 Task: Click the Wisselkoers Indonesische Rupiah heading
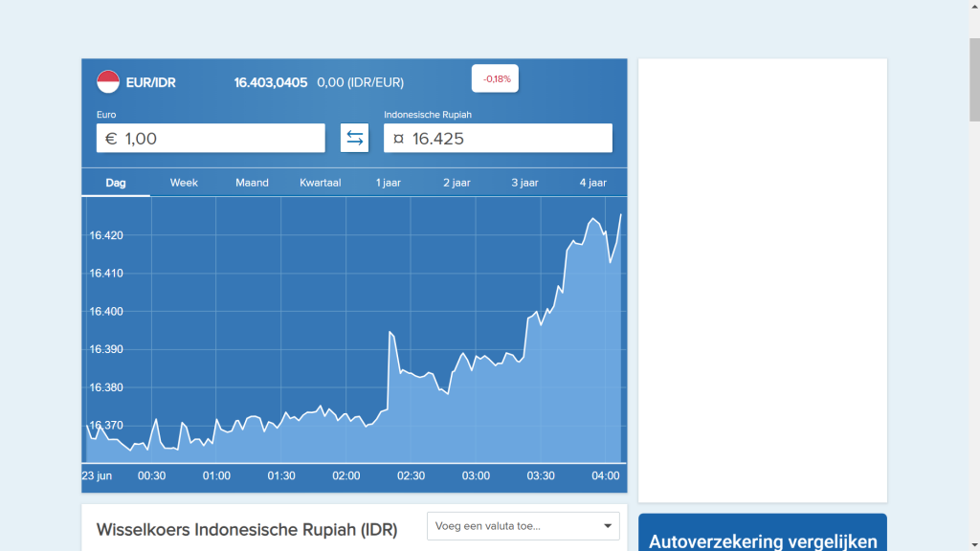[x=247, y=529]
